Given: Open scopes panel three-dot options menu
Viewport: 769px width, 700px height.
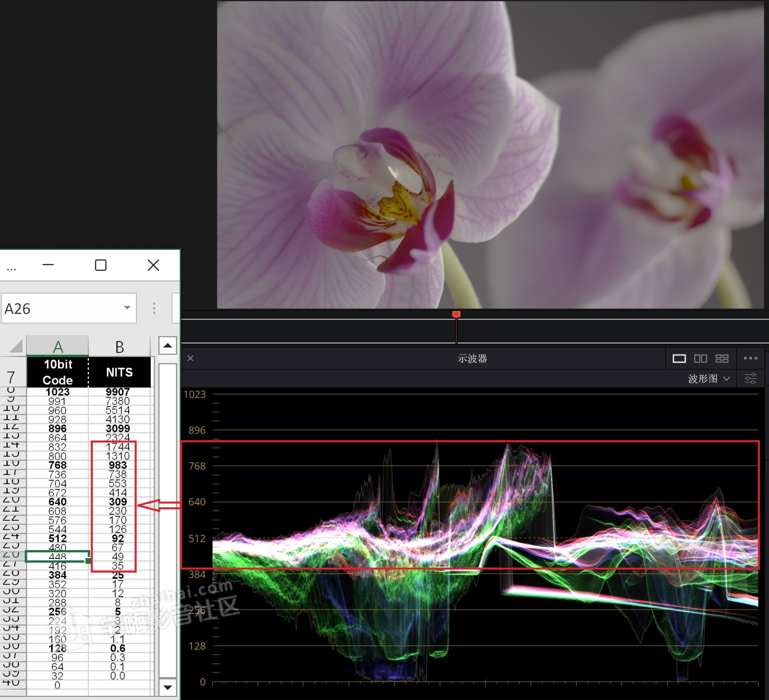Looking at the screenshot, I should [751, 358].
